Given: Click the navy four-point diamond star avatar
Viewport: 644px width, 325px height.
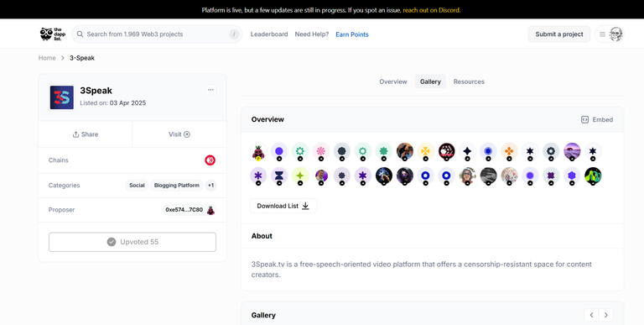Looking at the screenshot, I should coord(467,151).
